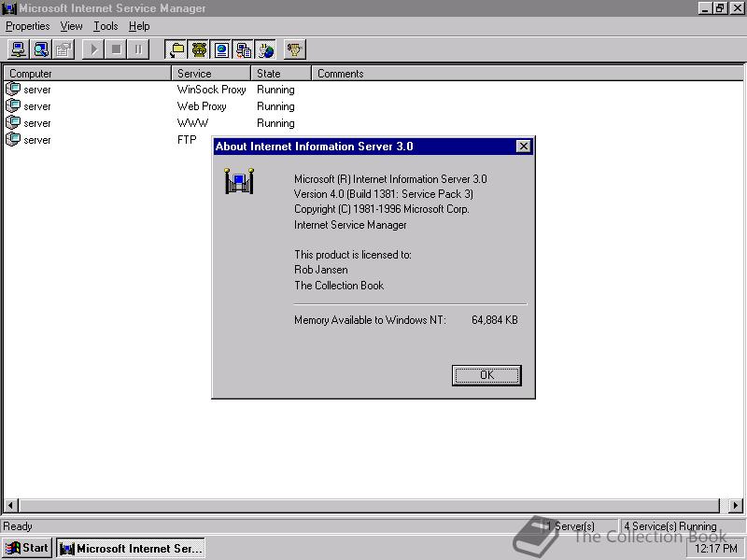The width and height of the screenshot is (747, 560).
Task: Click the Running state of Web Proxy
Action: (x=275, y=106)
